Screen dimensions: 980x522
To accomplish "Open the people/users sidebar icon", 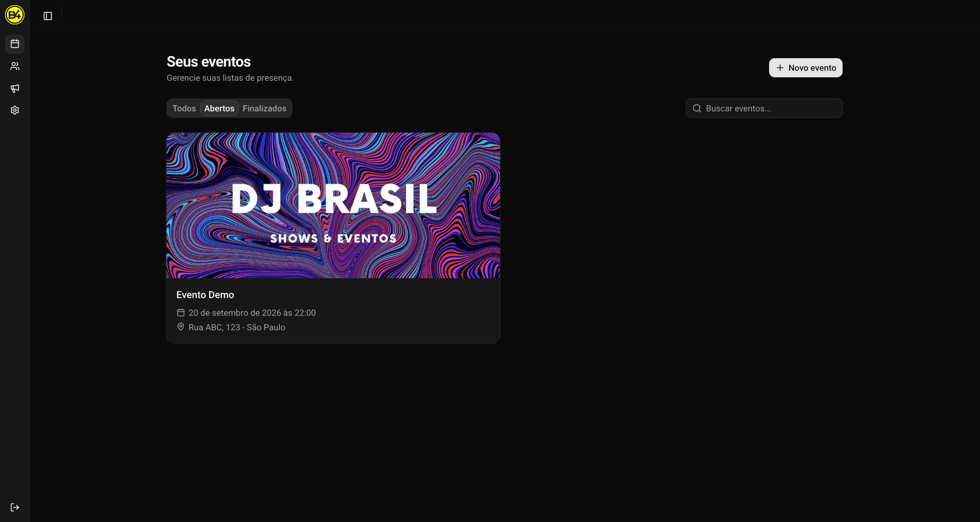I will [15, 66].
